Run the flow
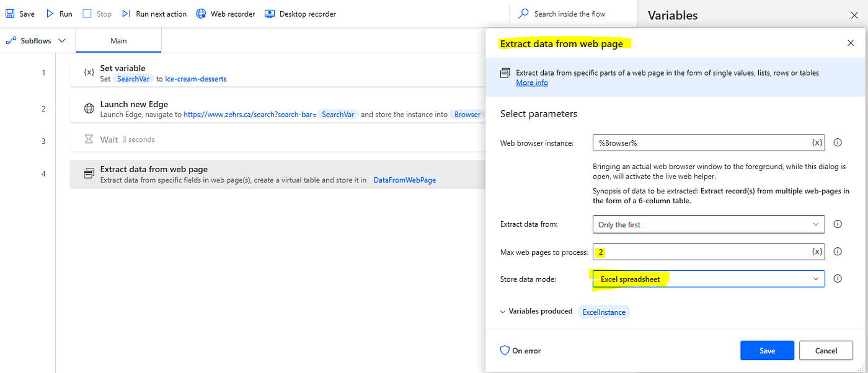Image resolution: width=868 pixels, height=373 pixels. coord(58,13)
